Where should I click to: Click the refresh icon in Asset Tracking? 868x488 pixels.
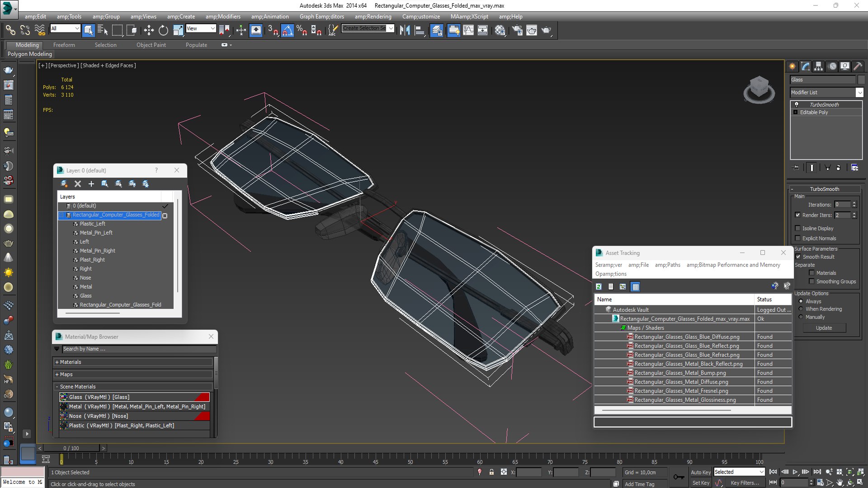pyautogui.click(x=599, y=286)
